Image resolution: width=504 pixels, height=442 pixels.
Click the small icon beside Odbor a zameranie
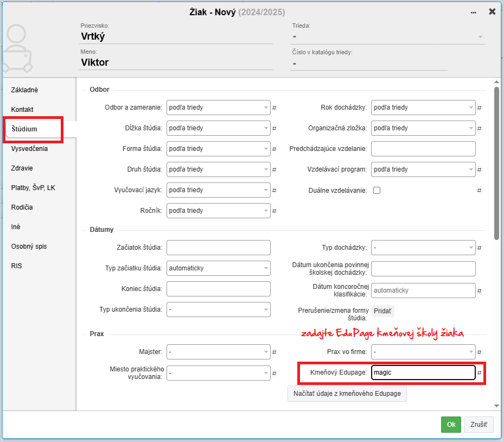click(x=275, y=108)
